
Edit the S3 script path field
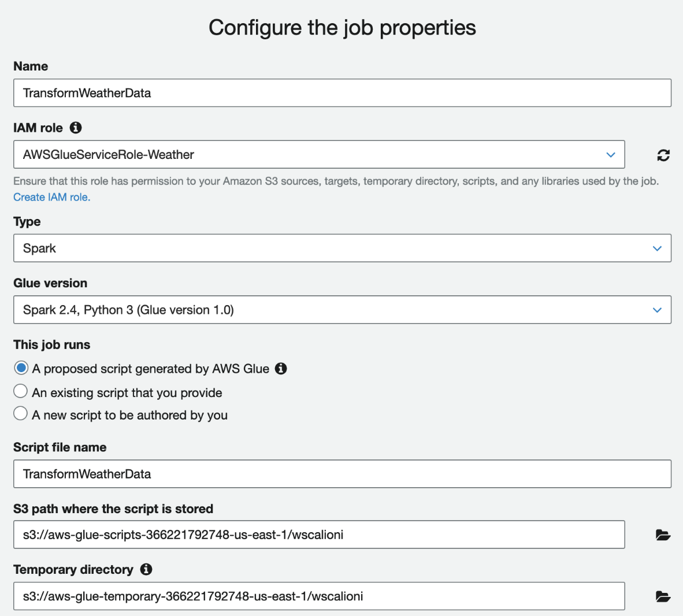pyautogui.click(x=318, y=535)
